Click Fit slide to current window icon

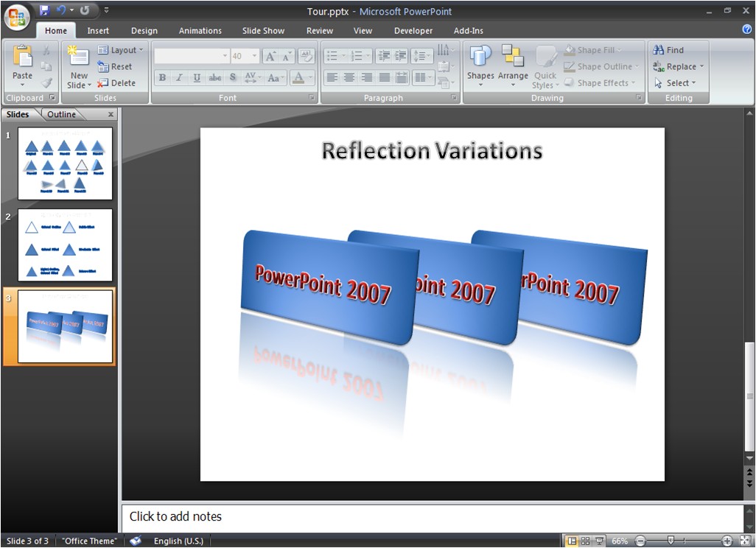pos(744,541)
